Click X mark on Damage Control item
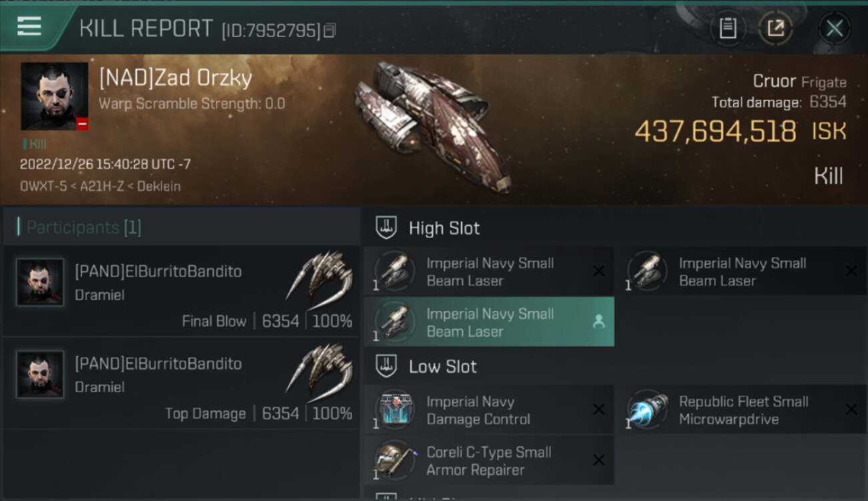This screenshot has width=868, height=501. [599, 409]
